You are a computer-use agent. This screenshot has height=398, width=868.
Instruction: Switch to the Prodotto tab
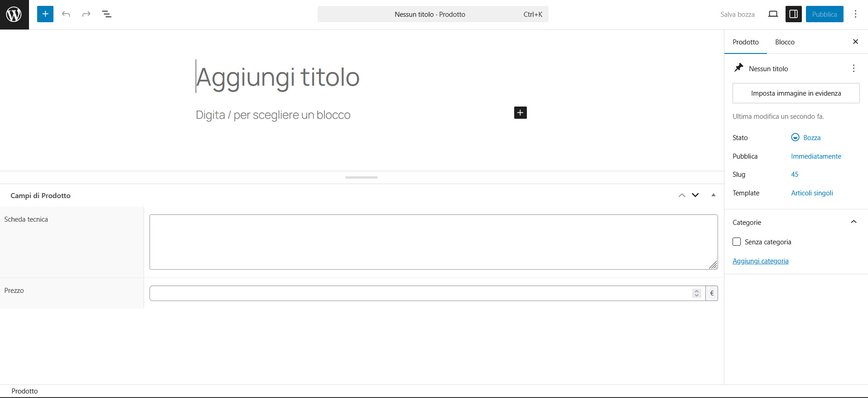tap(746, 42)
